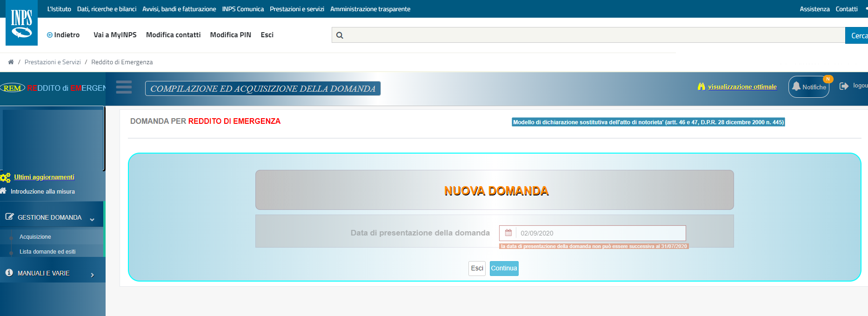Click the REM oval logo
The image size is (868, 316).
[x=13, y=88]
